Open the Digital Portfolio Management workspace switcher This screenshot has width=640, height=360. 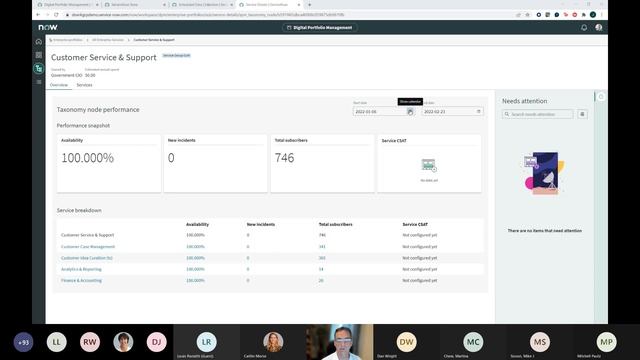[320, 27]
